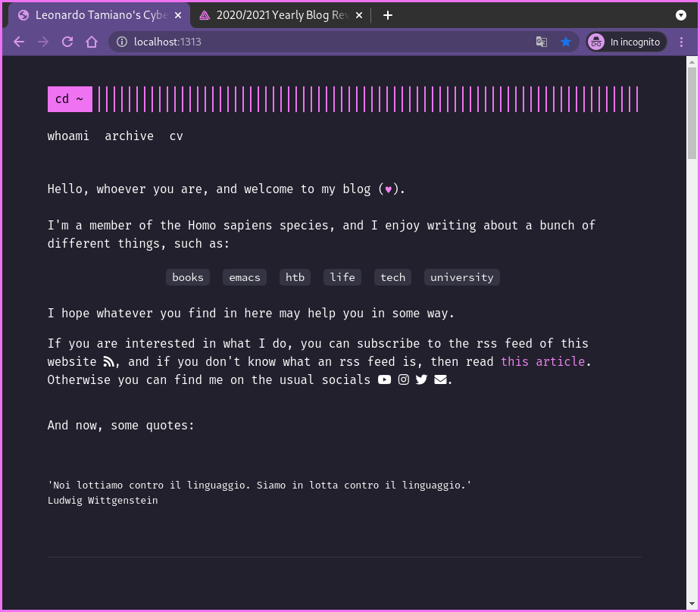The image size is (700, 612).
Task: Toggle the blue bookmark star
Action: coord(566,42)
